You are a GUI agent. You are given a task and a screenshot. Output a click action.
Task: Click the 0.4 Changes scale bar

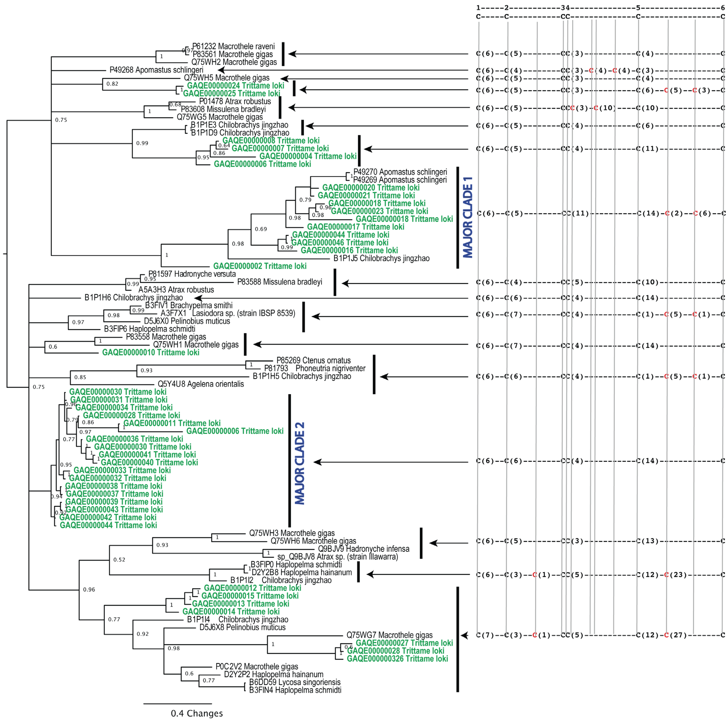click(x=178, y=703)
